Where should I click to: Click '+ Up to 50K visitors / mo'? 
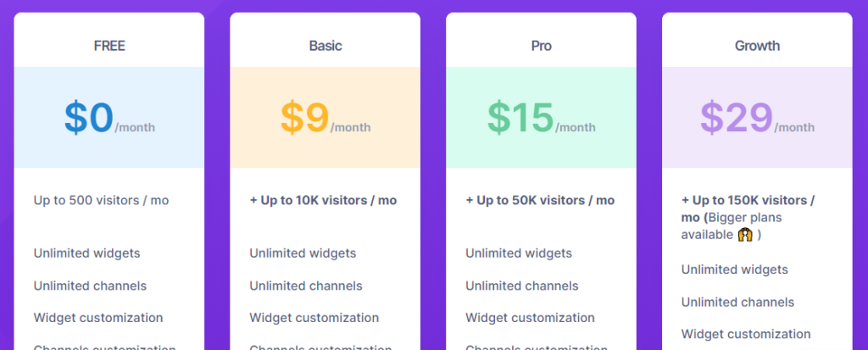tap(540, 200)
